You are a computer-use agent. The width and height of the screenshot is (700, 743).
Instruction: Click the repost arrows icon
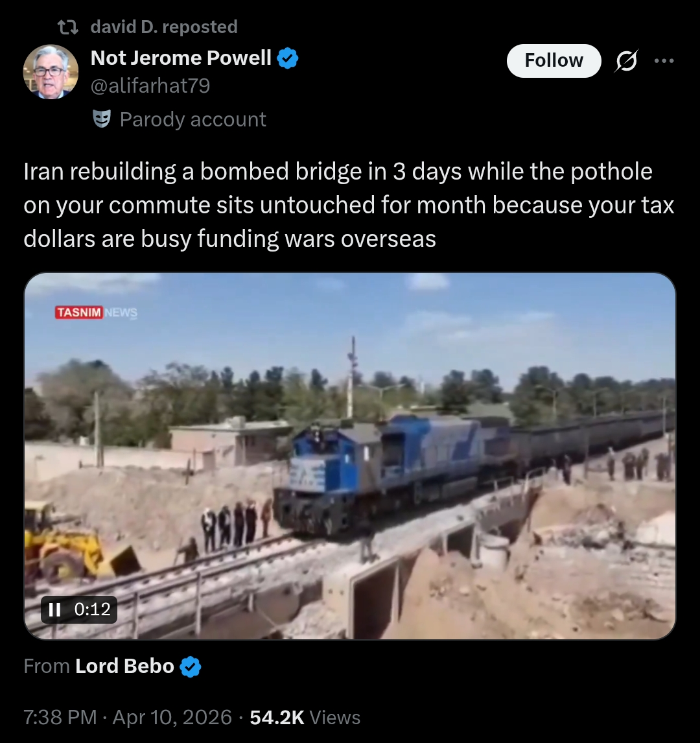pyautogui.click(x=67, y=27)
